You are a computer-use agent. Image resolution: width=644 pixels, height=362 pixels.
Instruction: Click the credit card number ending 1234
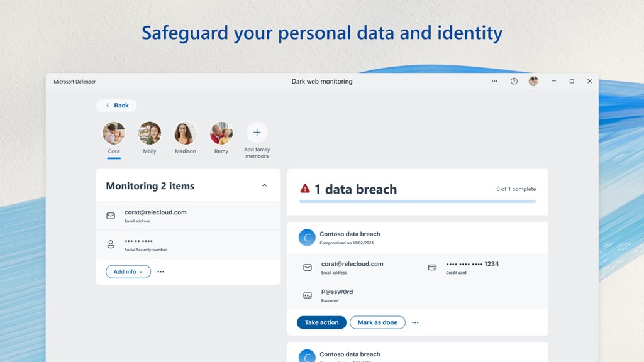click(x=472, y=264)
